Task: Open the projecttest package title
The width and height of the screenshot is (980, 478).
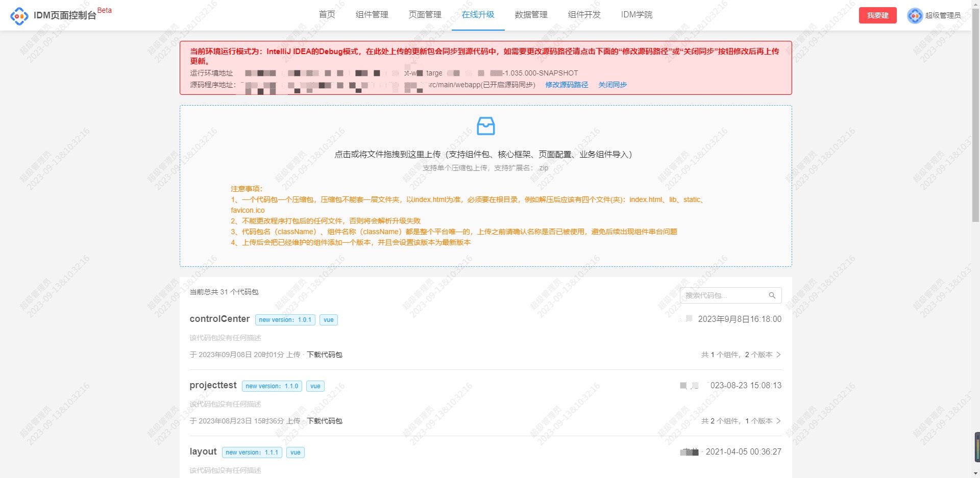Action: click(x=213, y=385)
